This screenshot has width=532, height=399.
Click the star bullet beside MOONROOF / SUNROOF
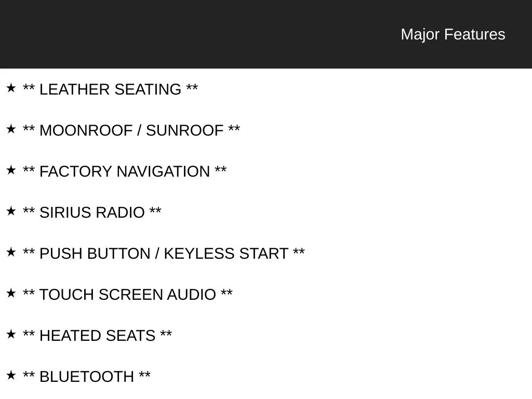tap(11, 129)
